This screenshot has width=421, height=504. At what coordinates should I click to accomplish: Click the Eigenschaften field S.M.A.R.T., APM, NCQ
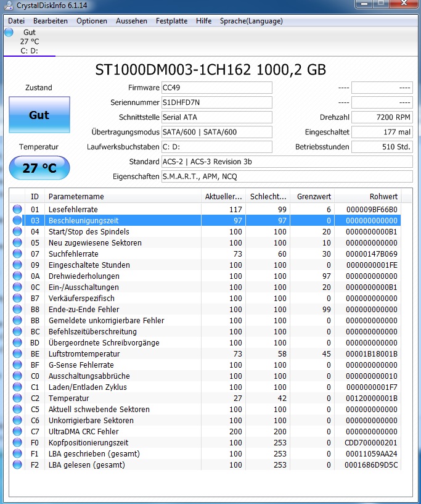(x=287, y=176)
